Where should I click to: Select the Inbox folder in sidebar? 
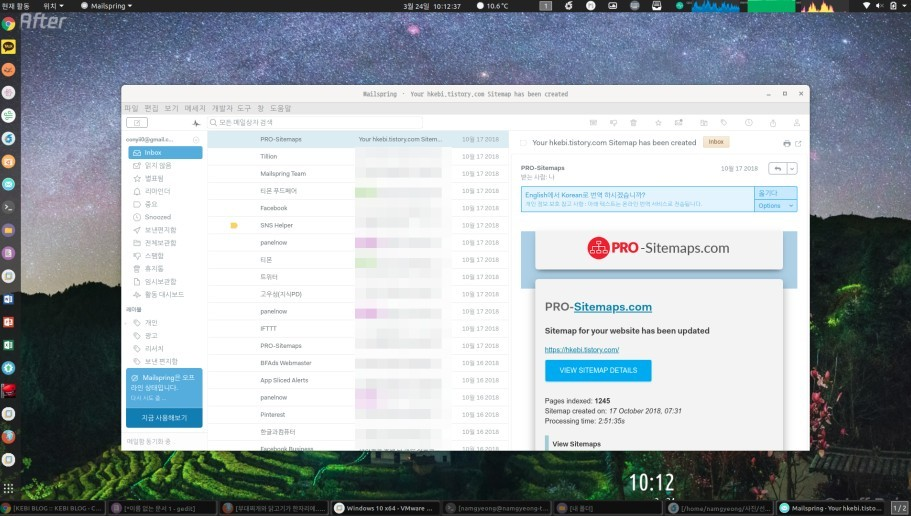point(165,152)
